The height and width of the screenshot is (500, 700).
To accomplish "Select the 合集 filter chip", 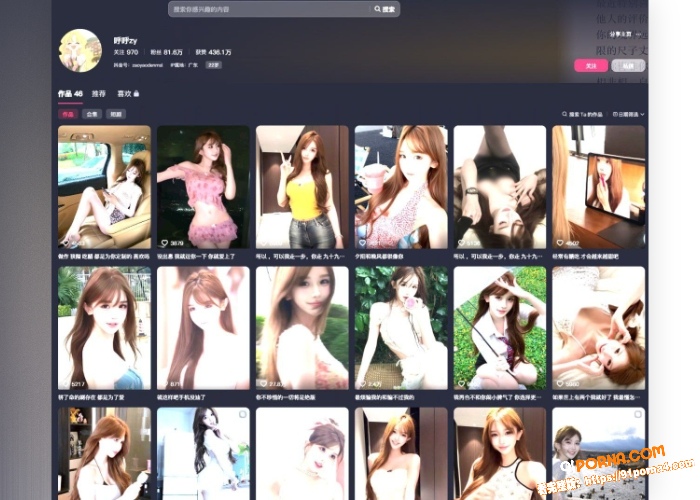I will click(92, 114).
